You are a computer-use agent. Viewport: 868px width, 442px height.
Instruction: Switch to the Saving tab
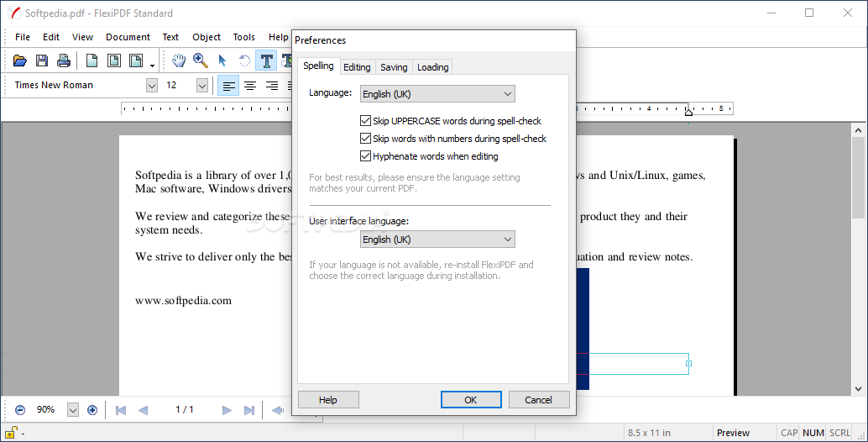point(394,67)
